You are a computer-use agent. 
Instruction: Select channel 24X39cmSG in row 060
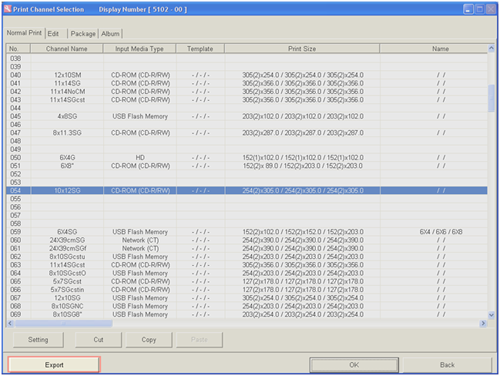point(67,240)
